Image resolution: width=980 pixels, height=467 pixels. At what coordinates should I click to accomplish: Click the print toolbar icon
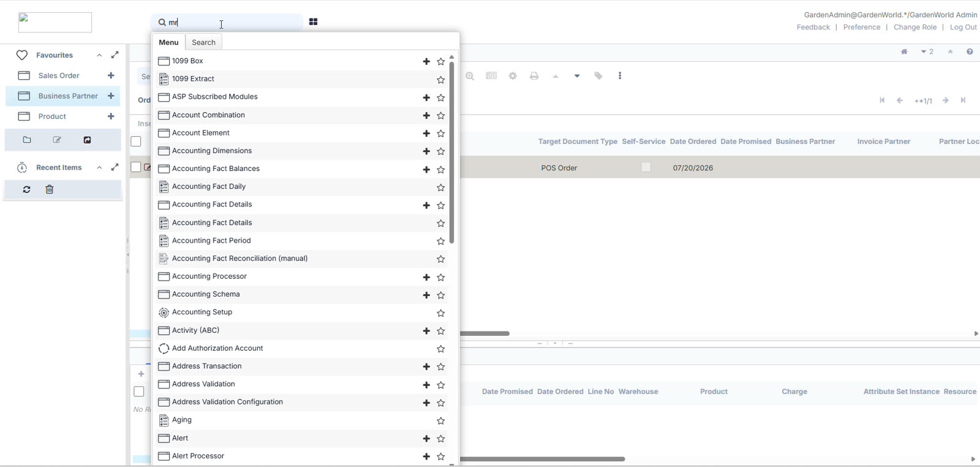pos(534,76)
